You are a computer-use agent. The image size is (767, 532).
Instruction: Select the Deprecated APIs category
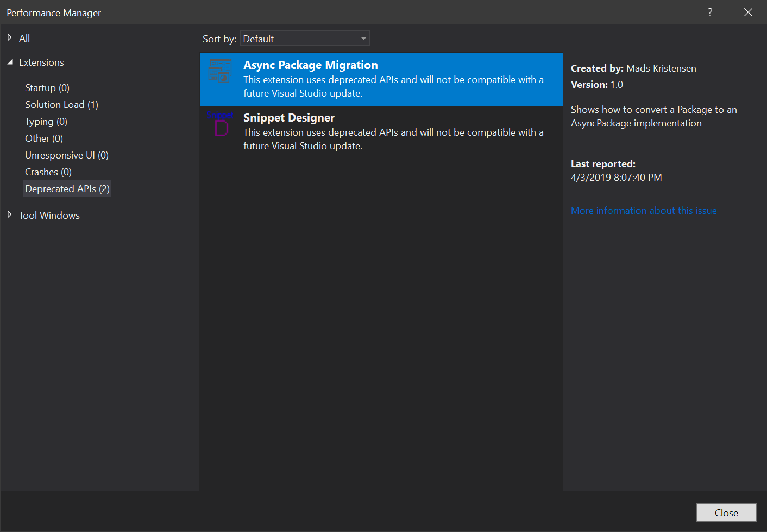coord(67,188)
